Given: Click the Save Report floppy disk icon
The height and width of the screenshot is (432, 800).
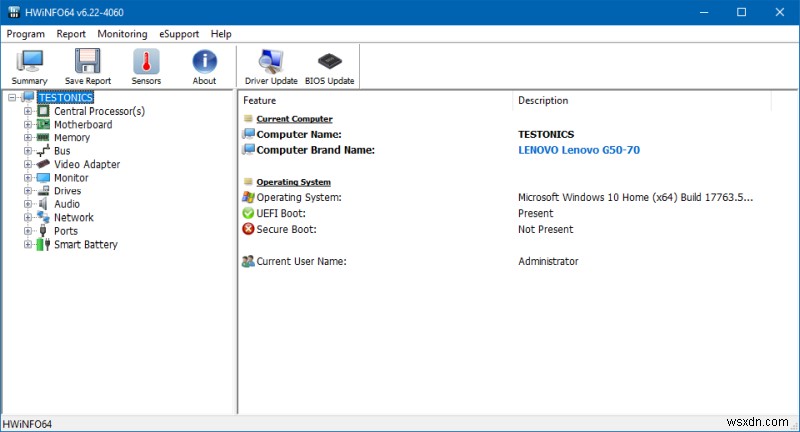Looking at the screenshot, I should [x=88, y=62].
